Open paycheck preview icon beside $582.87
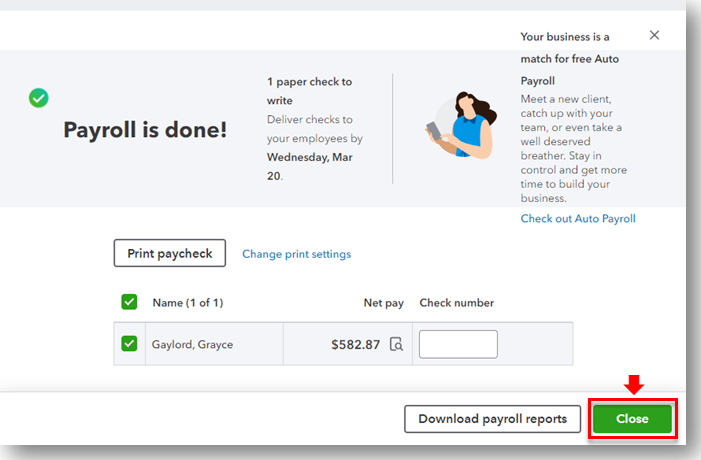The height and width of the screenshot is (460, 701). click(397, 344)
